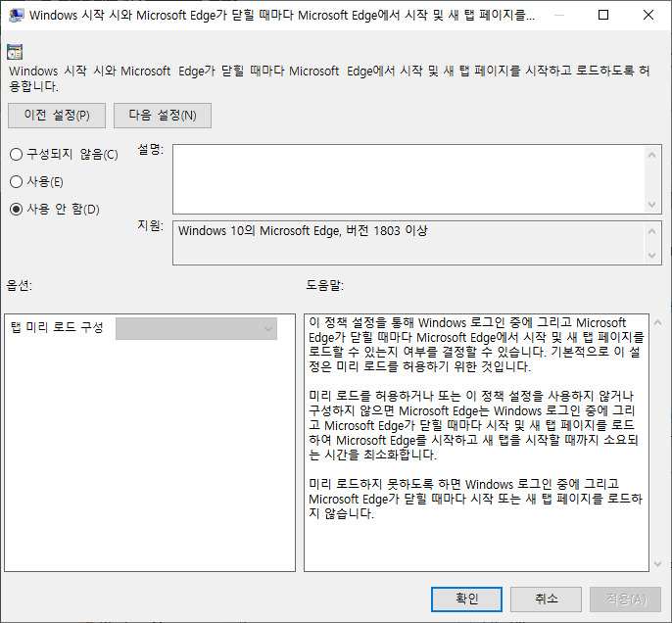Screen dimensions: 672x623
Task: Click the help paragraph starting '미리 로드를 허용하거나'
Action: 473,425
